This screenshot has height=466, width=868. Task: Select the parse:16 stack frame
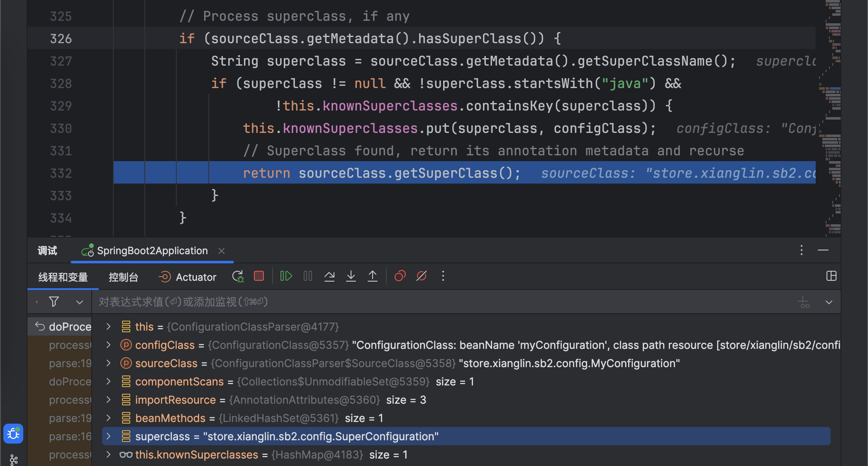pos(60,436)
